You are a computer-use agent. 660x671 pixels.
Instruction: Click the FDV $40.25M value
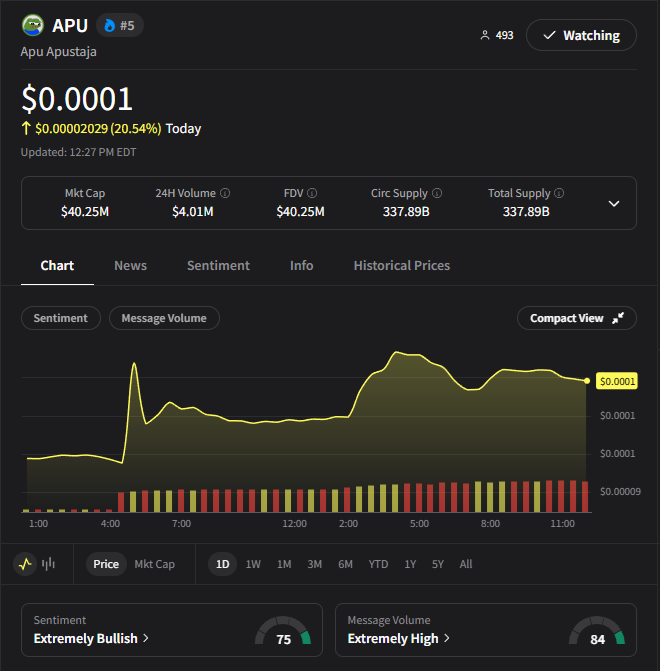pyautogui.click(x=300, y=211)
